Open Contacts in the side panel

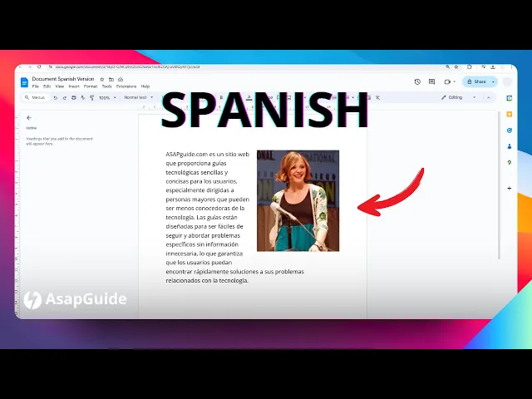(510, 146)
